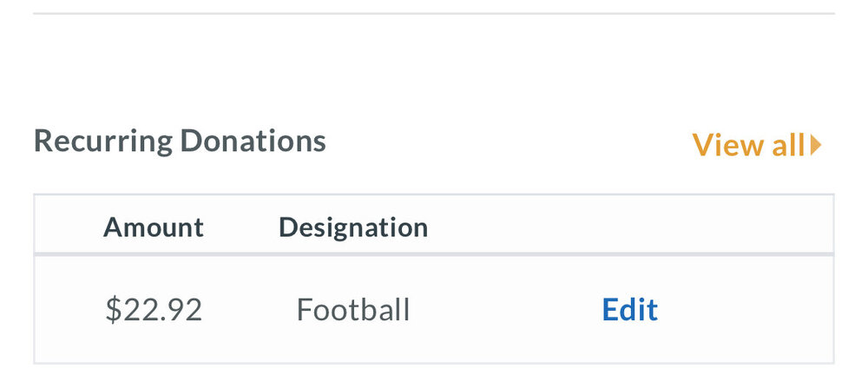Click the Recurring Donations heading

(x=180, y=141)
